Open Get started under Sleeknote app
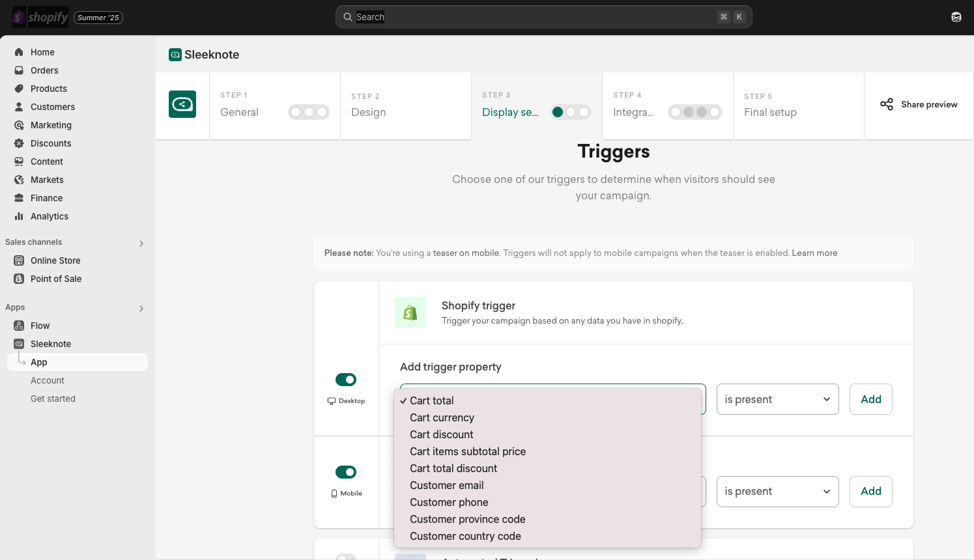 53,399
